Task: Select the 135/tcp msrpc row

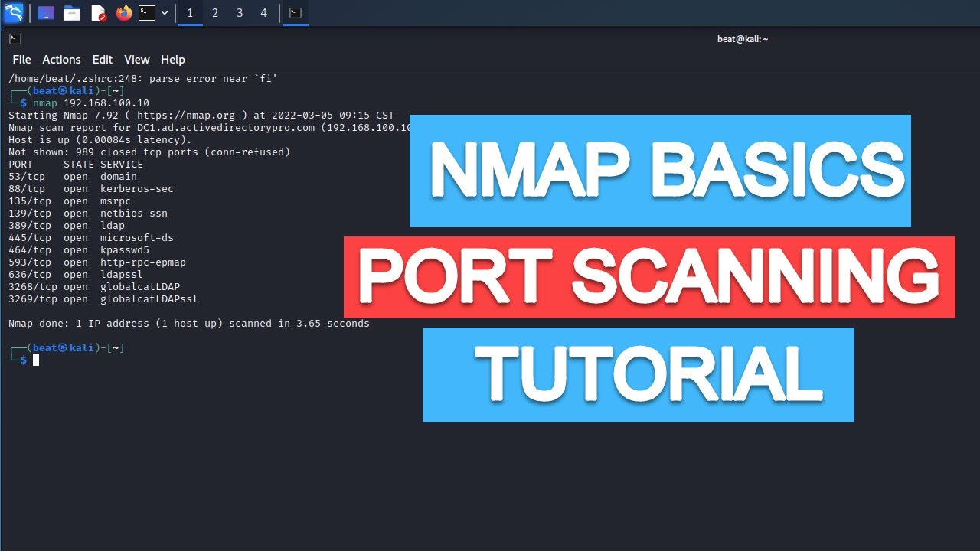Action: click(70, 201)
